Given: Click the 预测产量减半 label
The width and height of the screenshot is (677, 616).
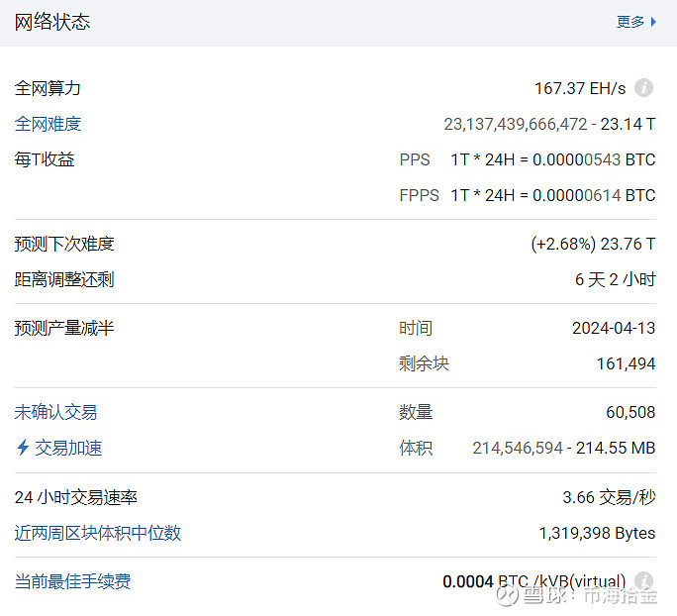Looking at the screenshot, I should pos(64,328).
